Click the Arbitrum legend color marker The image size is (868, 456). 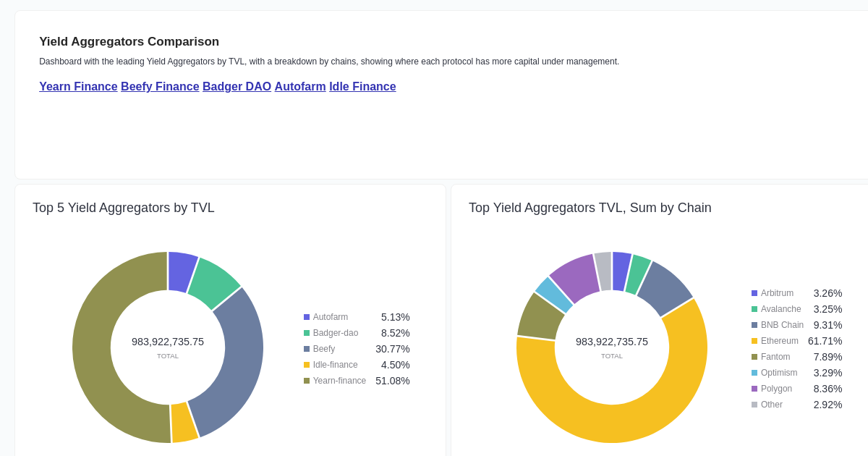(x=754, y=293)
